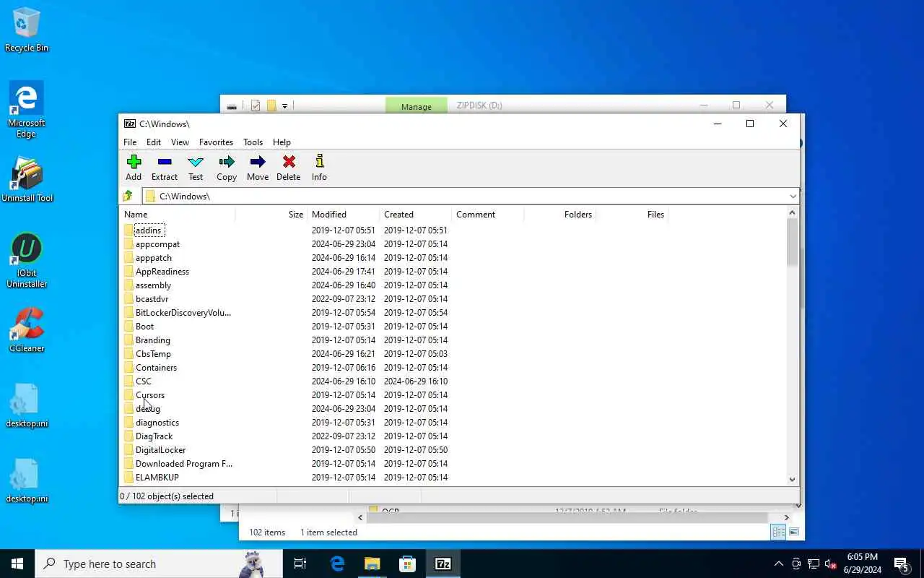This screenshot has width=924, height=578.
Task: Open Microsoft Store taskbar icon
Action: [407, 564]
